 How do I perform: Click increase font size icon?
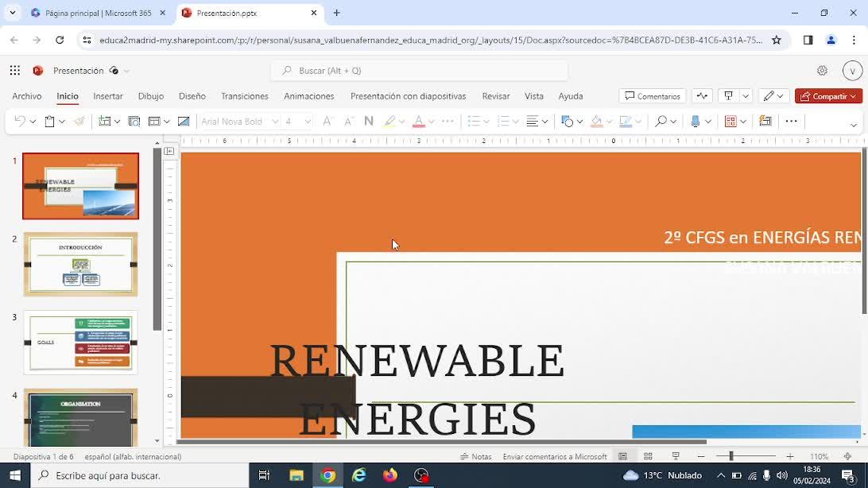tap(328, 122)
